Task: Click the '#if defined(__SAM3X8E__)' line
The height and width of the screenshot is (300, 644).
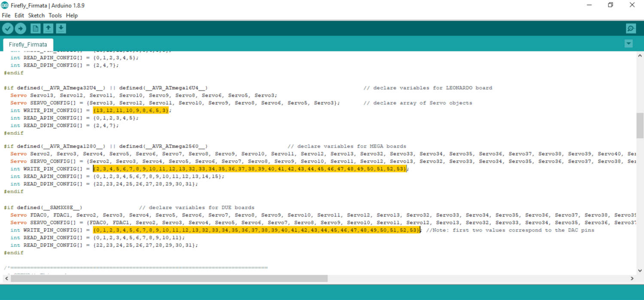Action: (43, 207)
